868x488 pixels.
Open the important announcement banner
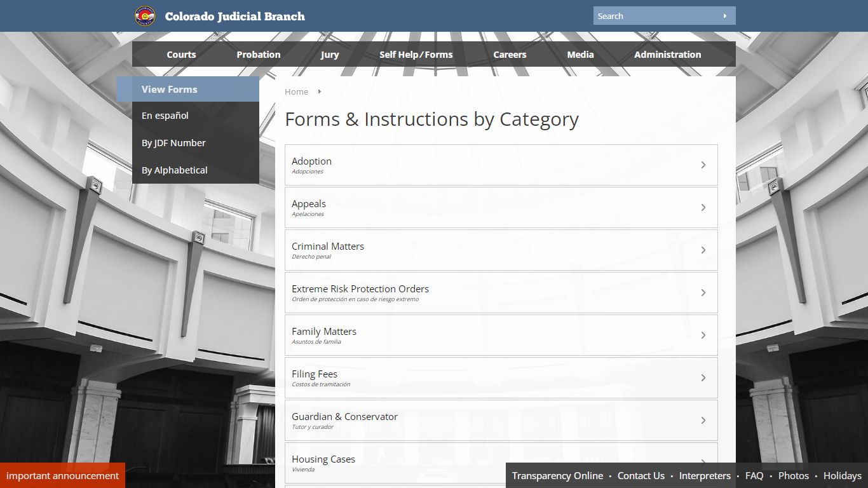coord(62,475)
